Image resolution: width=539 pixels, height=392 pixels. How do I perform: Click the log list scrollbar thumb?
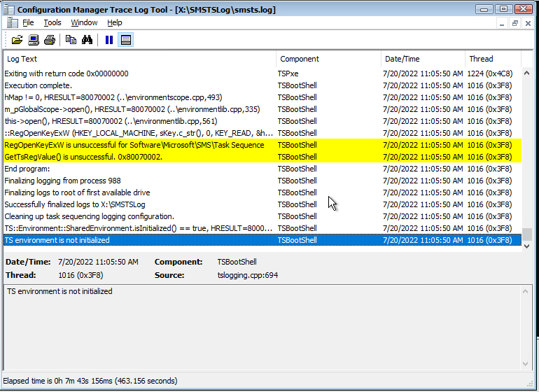[526, 234]
